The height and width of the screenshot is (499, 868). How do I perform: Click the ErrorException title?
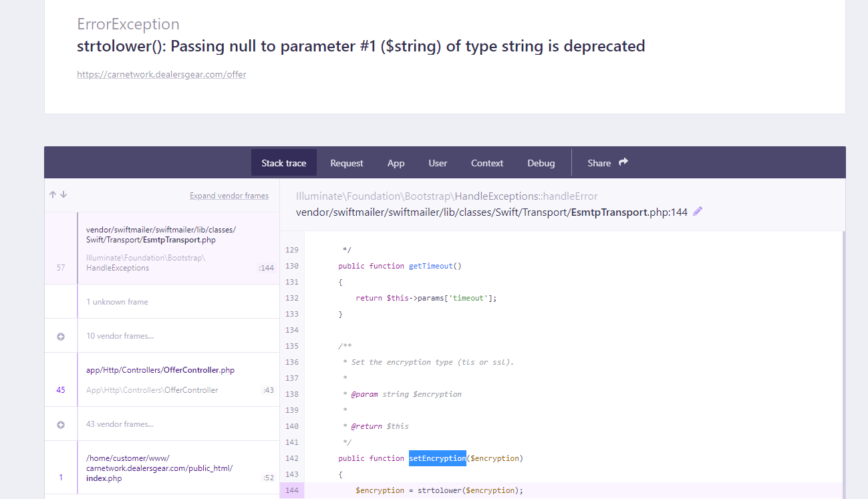click(128, 24)
